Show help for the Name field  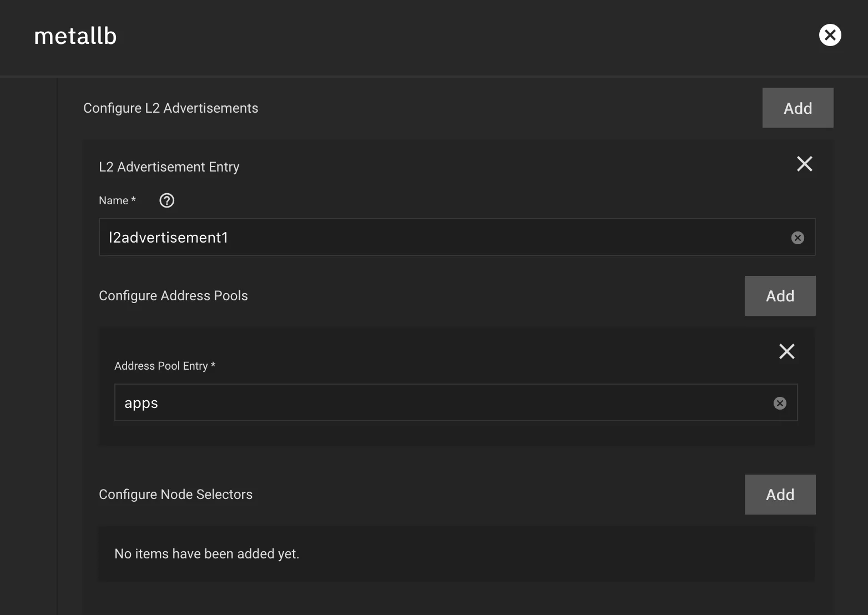point(166,200)
